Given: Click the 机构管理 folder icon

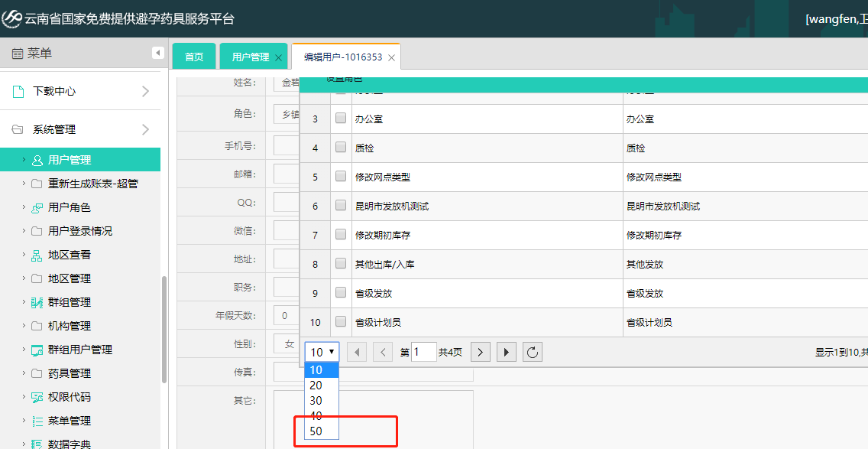Looking at the screenshot, I should coord(37,326).
